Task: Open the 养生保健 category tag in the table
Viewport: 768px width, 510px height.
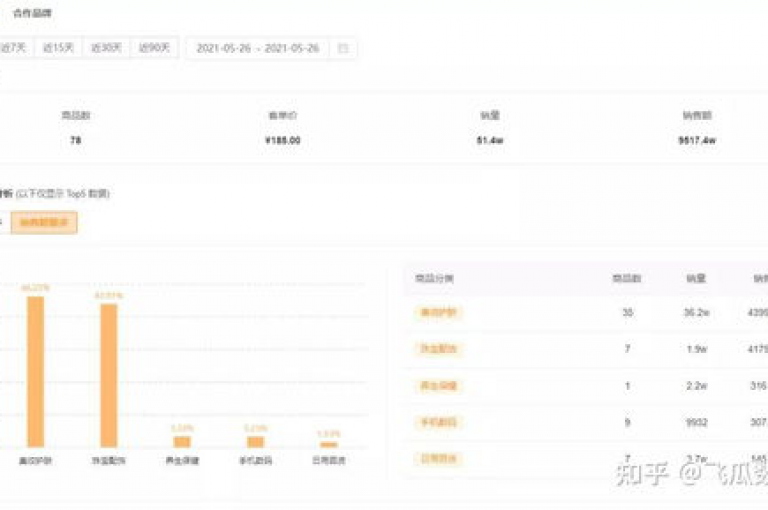Action: 438,386
